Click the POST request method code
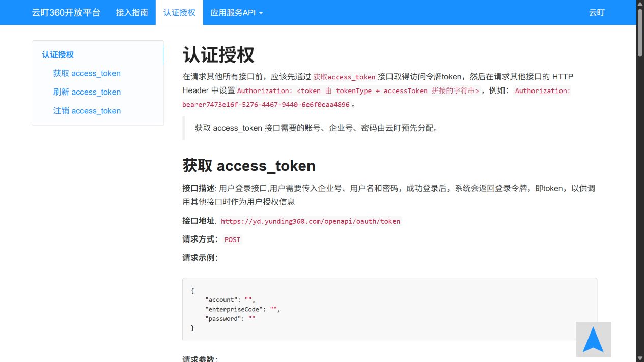Screen dimensions: 644x362 (232, 240)
